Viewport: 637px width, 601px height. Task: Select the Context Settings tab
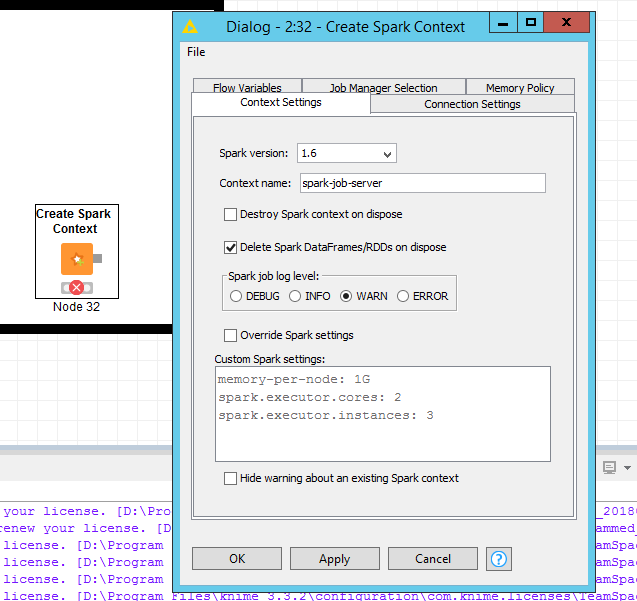[x=281, y=102]
